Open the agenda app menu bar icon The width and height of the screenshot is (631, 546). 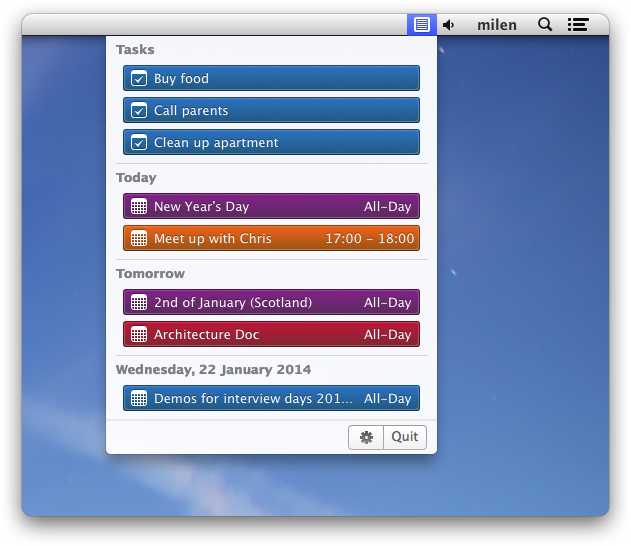(421, 25)
